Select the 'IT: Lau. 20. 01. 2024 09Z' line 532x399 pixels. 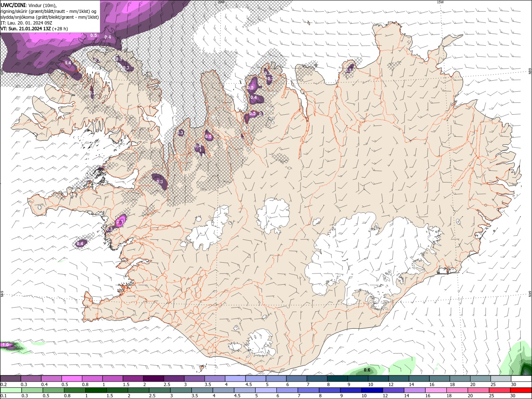[26, 23]
